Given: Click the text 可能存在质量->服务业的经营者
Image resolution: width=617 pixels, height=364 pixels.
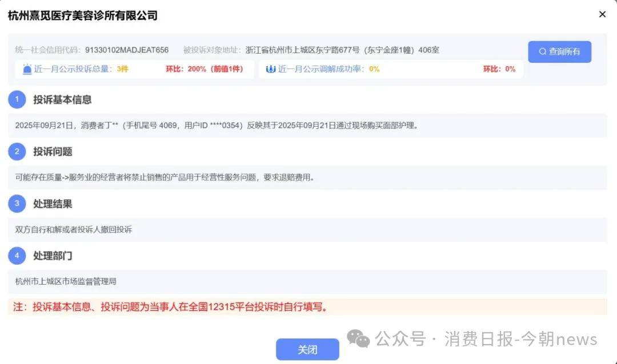Looking at the screenshot, I should pyautogui.click(x=69, y=177).
